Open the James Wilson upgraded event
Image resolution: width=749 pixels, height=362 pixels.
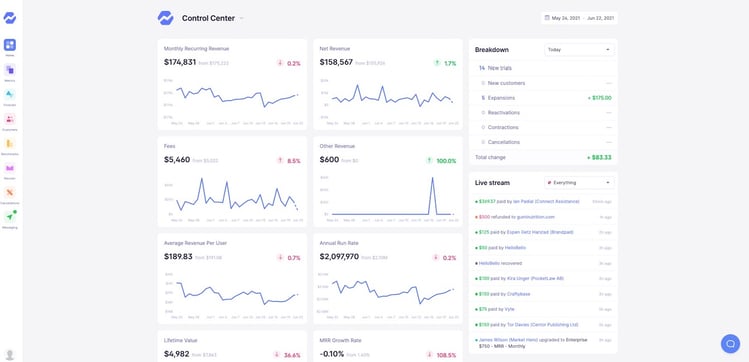click(543, 343)
